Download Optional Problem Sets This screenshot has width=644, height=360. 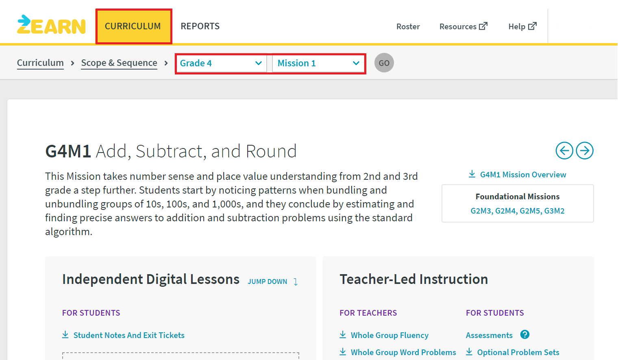pyautogui.click(x=513, y=352)
